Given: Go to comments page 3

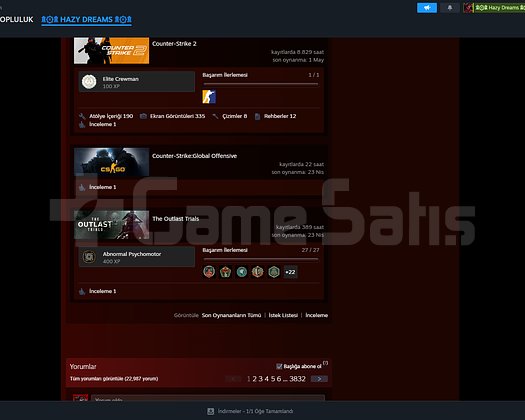Looking at the screenshot, I should pos(260,379).
